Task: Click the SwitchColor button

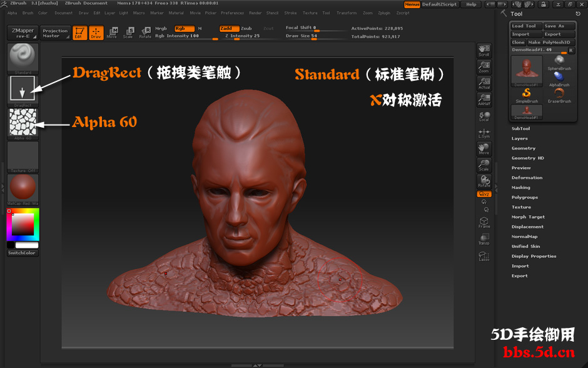Action: coord(23,253)
